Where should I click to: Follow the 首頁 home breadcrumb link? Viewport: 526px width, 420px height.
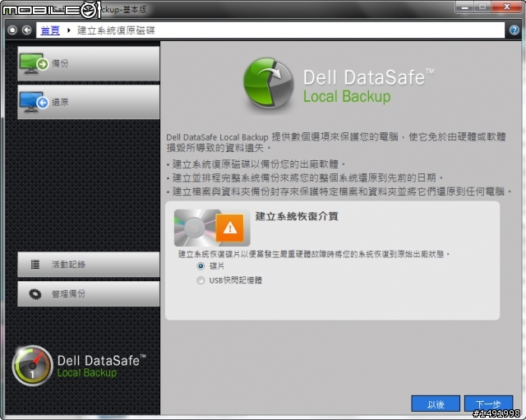pyautogui.click(x=50, y=30)
